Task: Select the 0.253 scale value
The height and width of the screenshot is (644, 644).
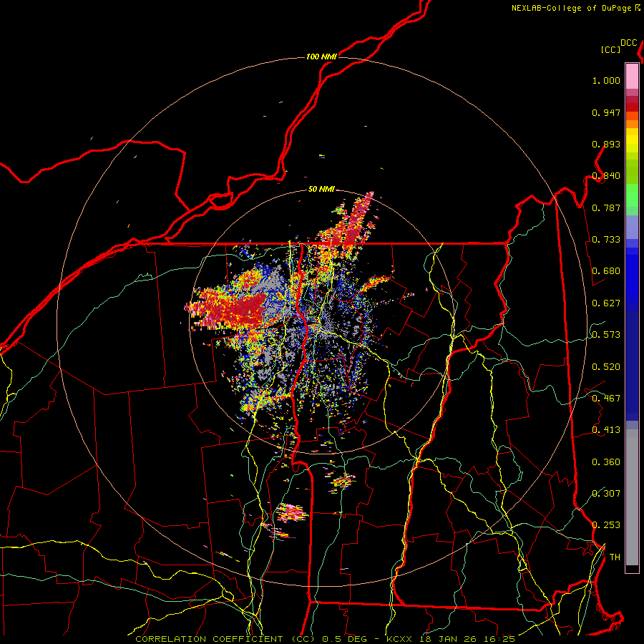Action: pos(606,525)
